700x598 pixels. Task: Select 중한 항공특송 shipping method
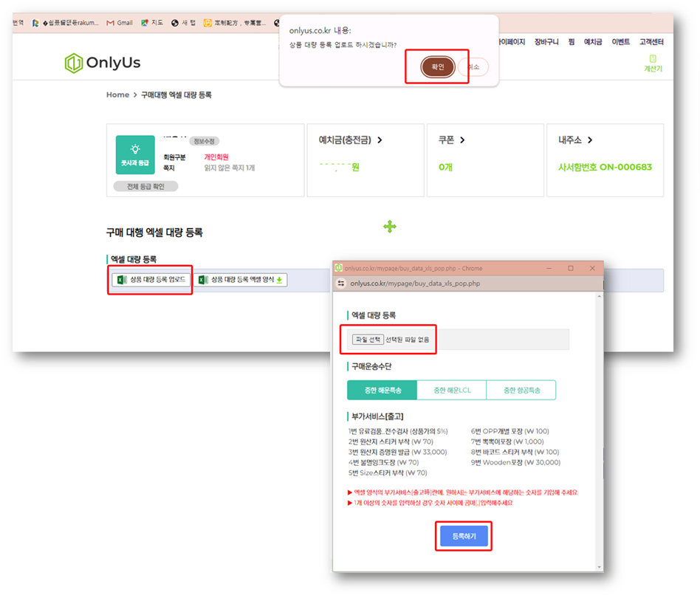coord(521,390)
